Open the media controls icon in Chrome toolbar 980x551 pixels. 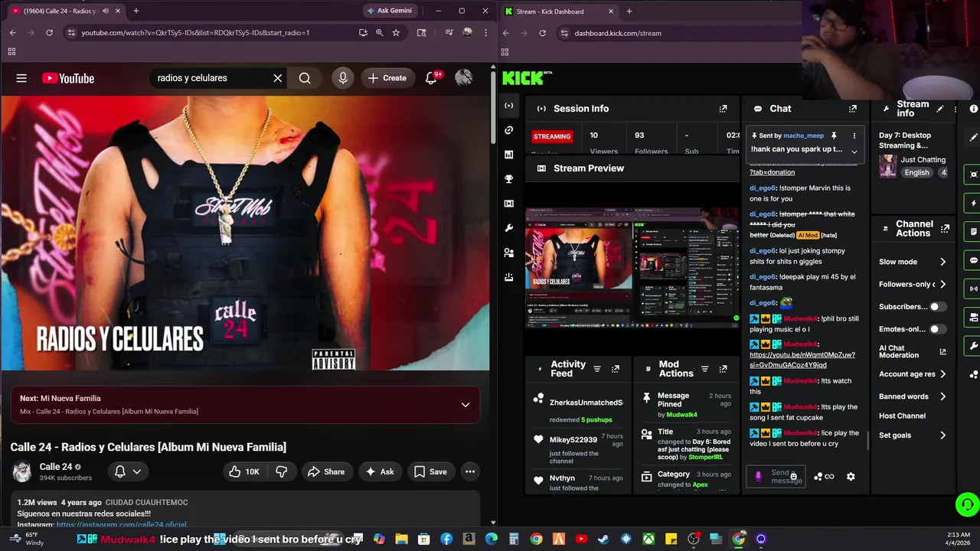(x=449, y=33)
